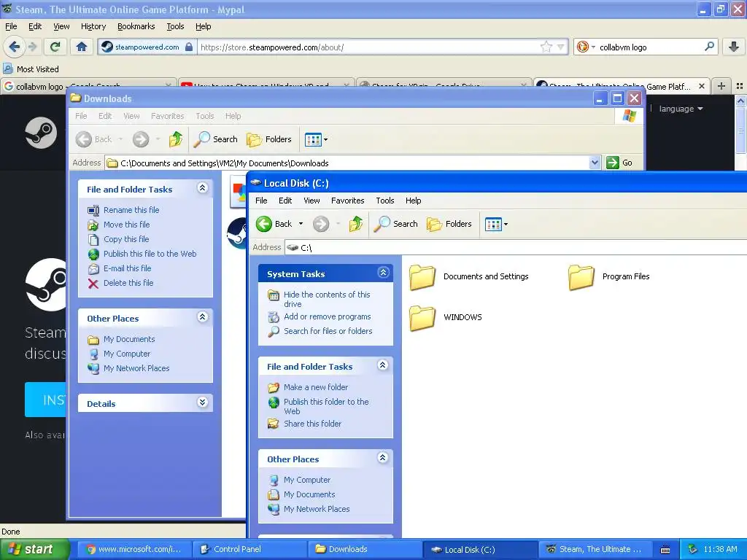Screen dimensions: 747x560
Task: Open the Back history dropdown in Local Disk
Action: click(301, 223)
